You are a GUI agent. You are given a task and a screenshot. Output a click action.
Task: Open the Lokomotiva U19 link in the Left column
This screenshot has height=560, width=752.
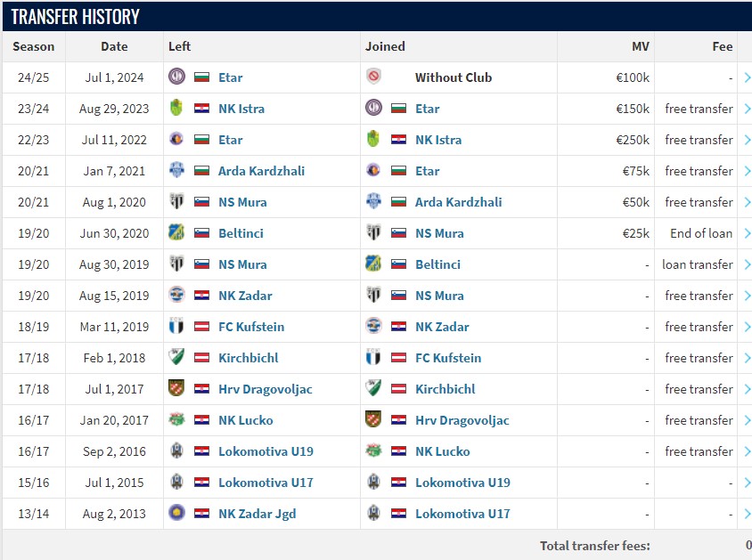(266, 451)
